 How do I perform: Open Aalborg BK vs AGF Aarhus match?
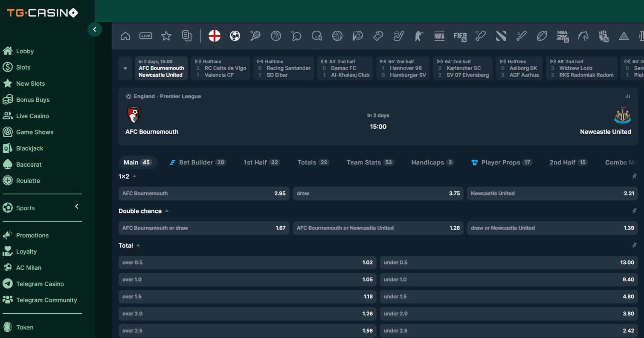(x=519, y=68)
